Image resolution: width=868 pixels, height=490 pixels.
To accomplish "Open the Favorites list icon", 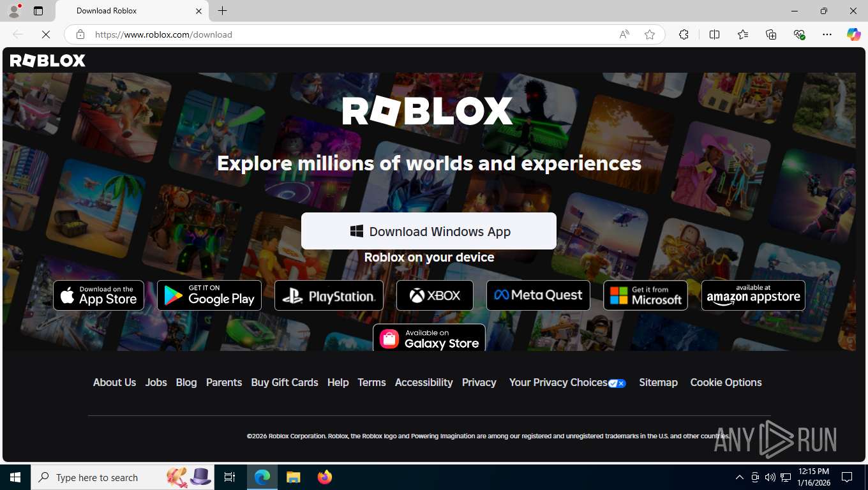I will [743, 34].
